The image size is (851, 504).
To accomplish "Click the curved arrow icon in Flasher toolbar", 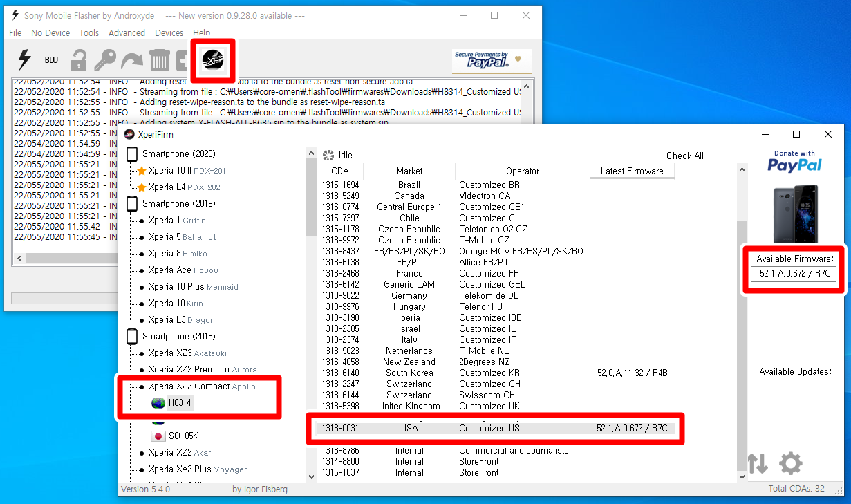I will [131, 61].
